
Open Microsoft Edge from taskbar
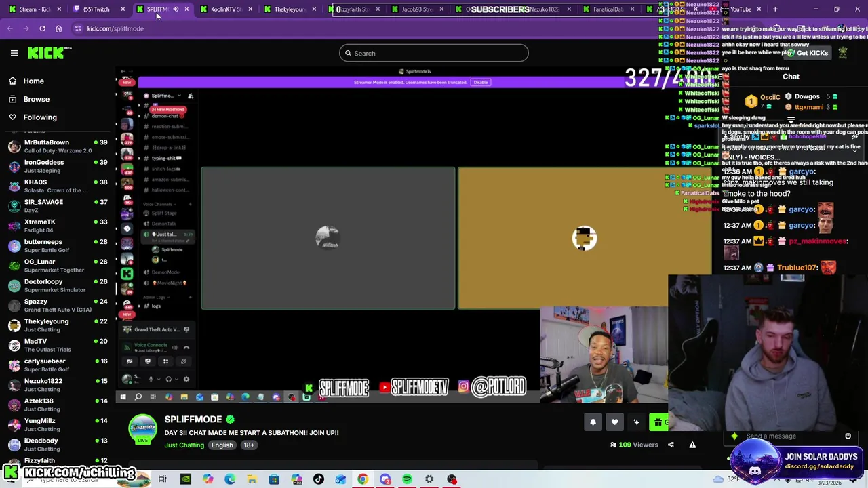(x=230, y=479)
